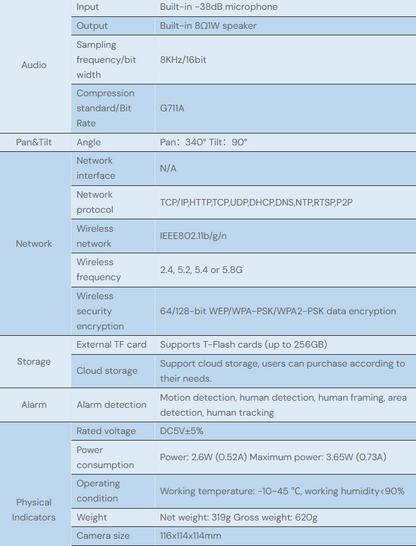Screen dimensions: 416x546
Task: Select the 2.4, 5.2, 5.4 or 5.8G frequency
Action: 201,270
